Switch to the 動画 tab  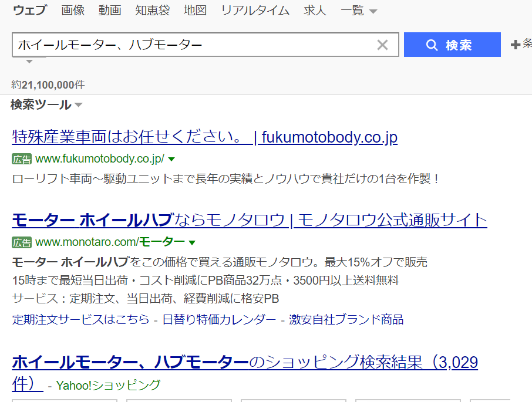click(x=110, y=10)
